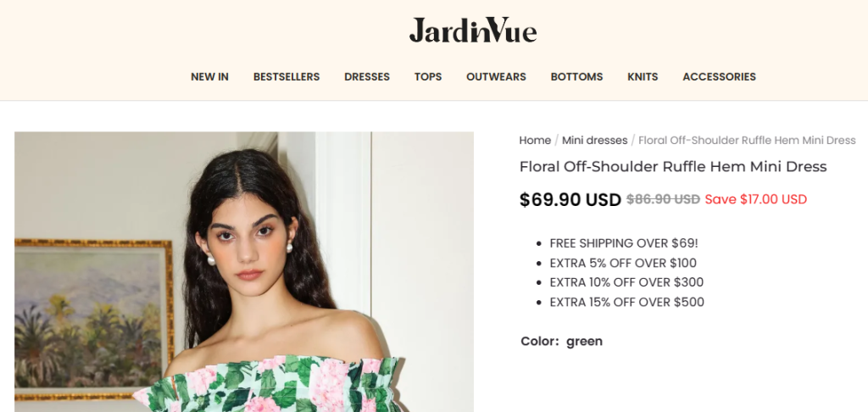
Task: Click the crossed-out $86.90 USD price
Action: [663, 199]
